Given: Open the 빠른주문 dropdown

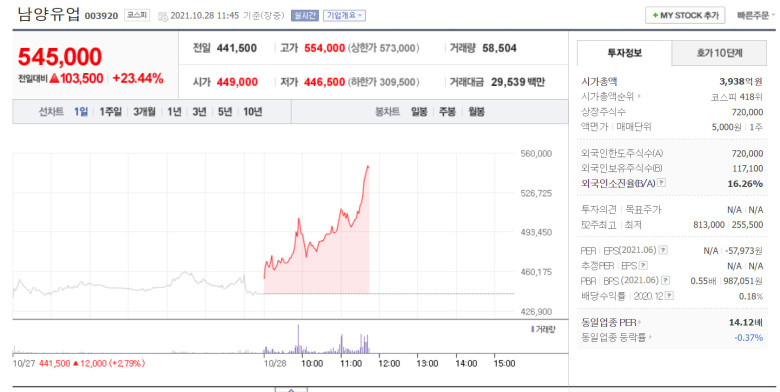Looking at the screenshot, I should click(x=756, y=15).
